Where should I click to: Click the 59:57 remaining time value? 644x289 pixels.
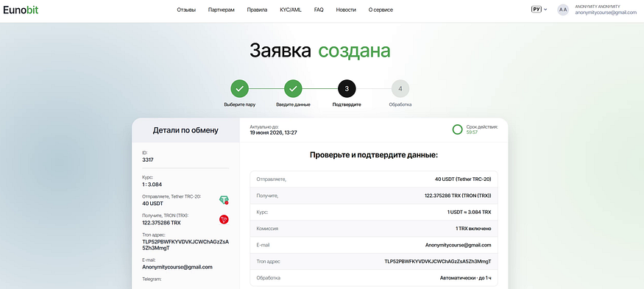(472, 132)
